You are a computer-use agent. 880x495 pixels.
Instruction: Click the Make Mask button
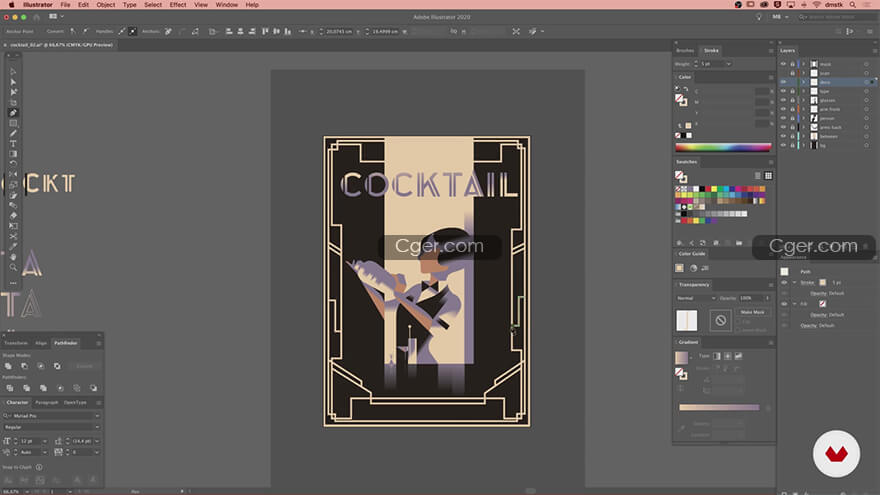[753, 312]
